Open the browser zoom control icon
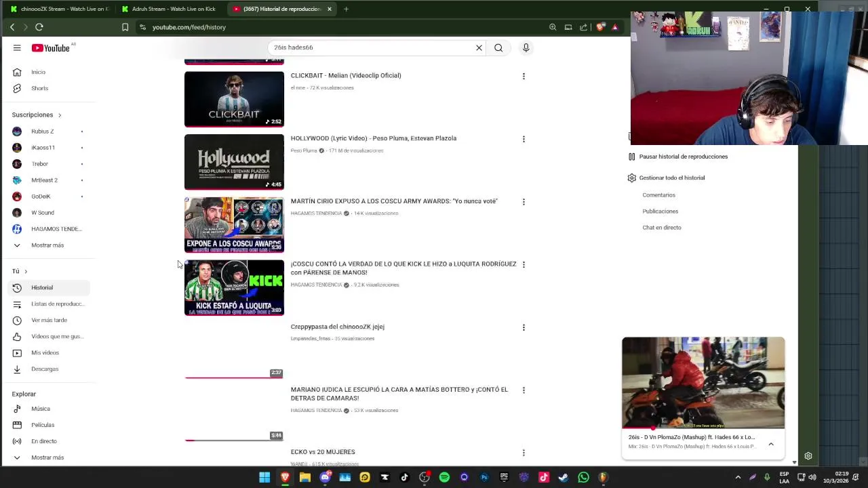Viewport: 868px width, 488px height. pyautogui.click(x=553, y=27)
